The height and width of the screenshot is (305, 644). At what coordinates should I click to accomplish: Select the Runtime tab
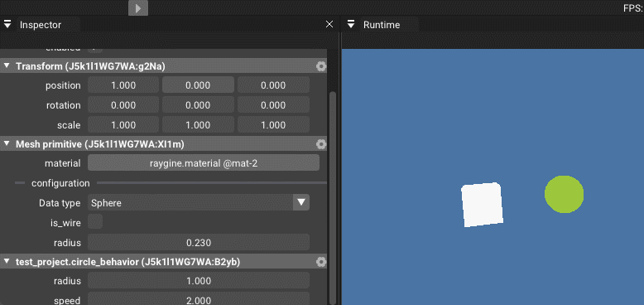pyautogui.click(x=382, y=25)
